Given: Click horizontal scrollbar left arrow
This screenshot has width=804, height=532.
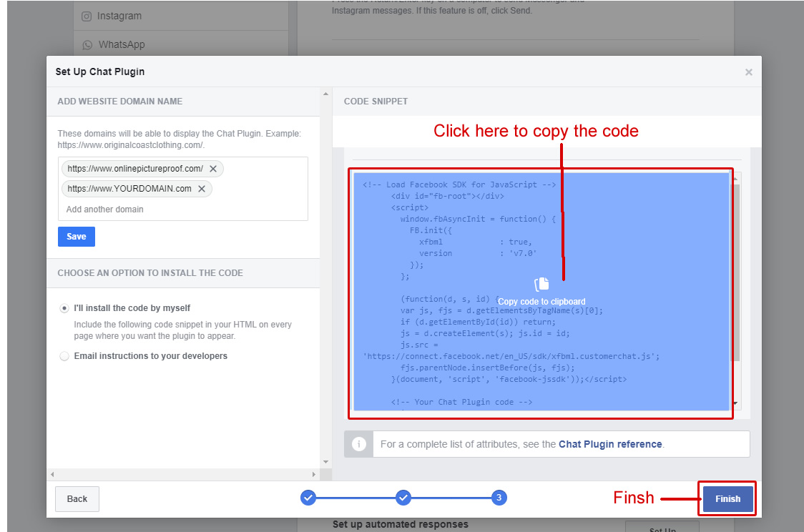Looking at the screenshot, I should click(x=52, y=474).
